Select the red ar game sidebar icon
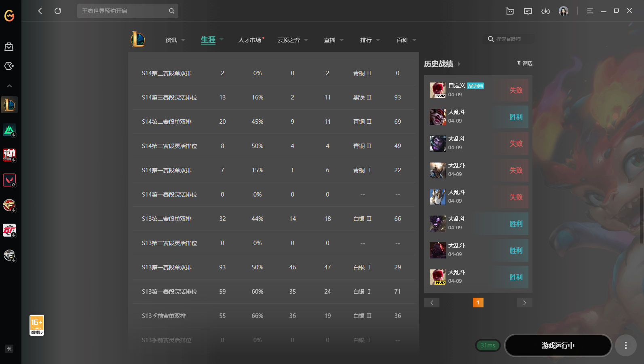644x364 pixels. [9, 230]
